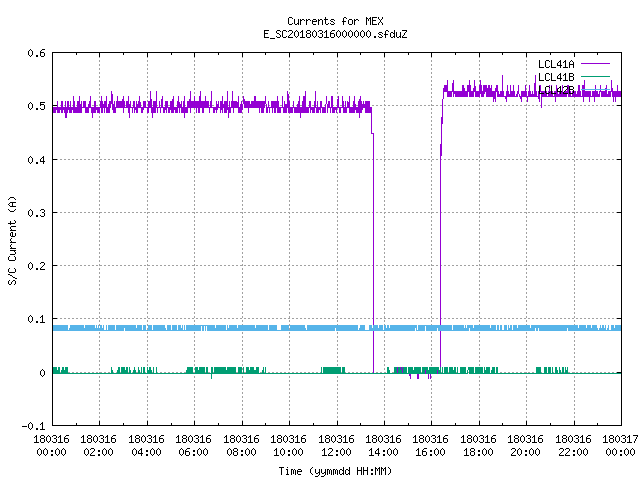Viewport: 640px width, 480px height.
Task: Click the green LCL41B legend line sample
Action: tap(595, 76)
